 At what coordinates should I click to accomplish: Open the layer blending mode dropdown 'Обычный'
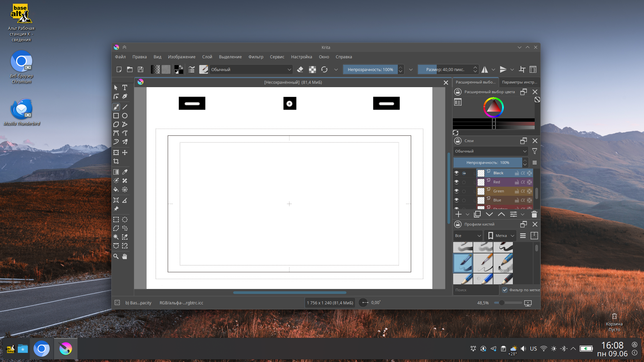click(491, 151)
